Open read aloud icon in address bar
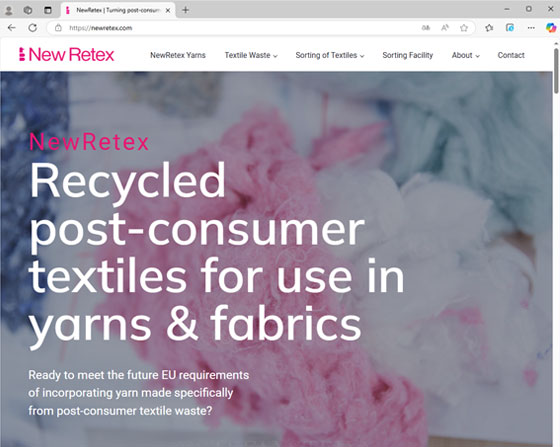Screen dimensions: 560x447 tap(445, 28)
